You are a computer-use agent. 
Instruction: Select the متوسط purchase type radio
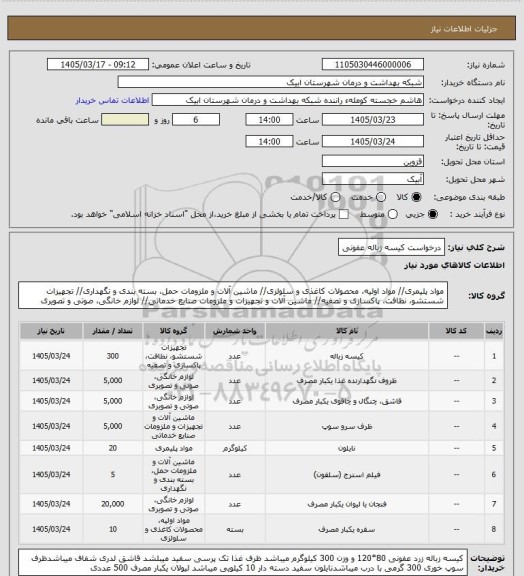[x=393, y=214]
